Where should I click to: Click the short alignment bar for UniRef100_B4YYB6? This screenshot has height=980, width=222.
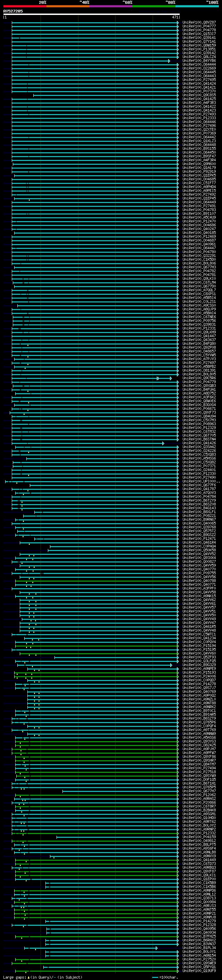(91, 61)
